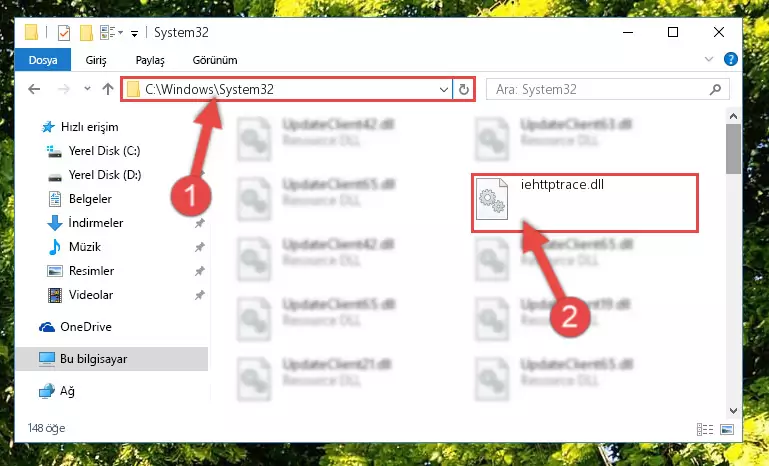Switch to the Paylaş ribbon tab

pos(150,60)
